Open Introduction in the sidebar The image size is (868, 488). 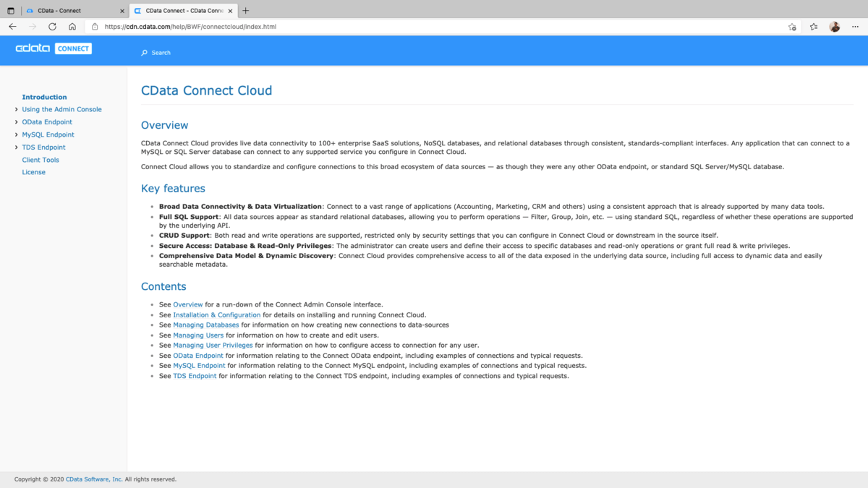(x=44, y=97)
